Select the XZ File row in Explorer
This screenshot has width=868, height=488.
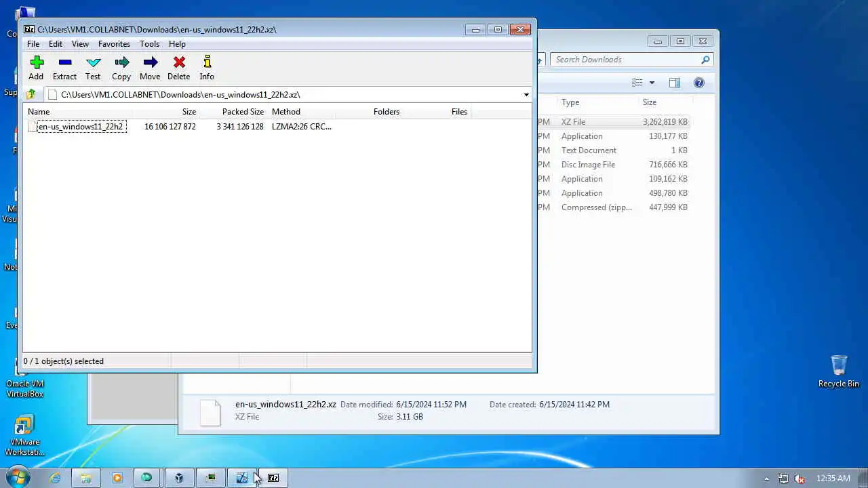point(614,122)
